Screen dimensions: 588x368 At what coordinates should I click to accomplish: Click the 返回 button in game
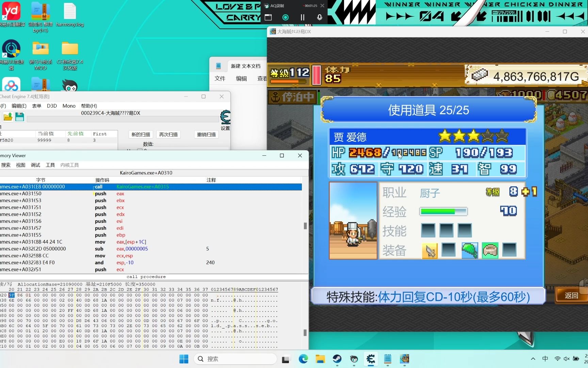pos(571,295)
